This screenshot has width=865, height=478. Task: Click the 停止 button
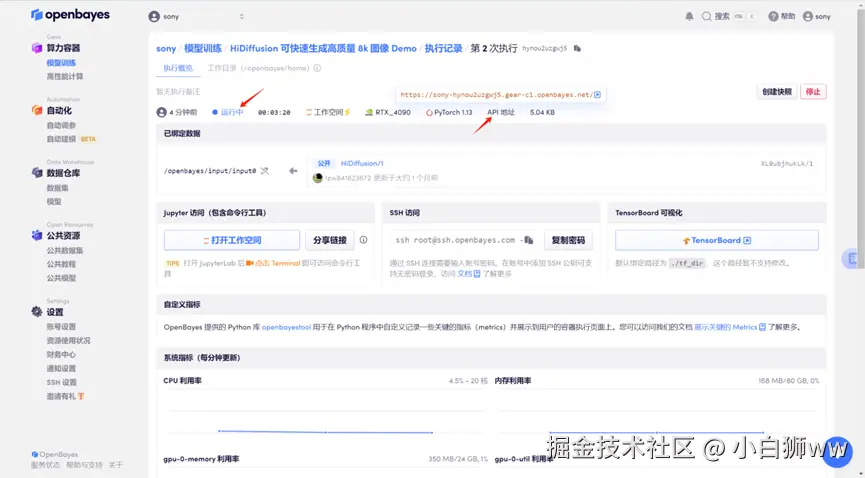click(x=813, y=92)
